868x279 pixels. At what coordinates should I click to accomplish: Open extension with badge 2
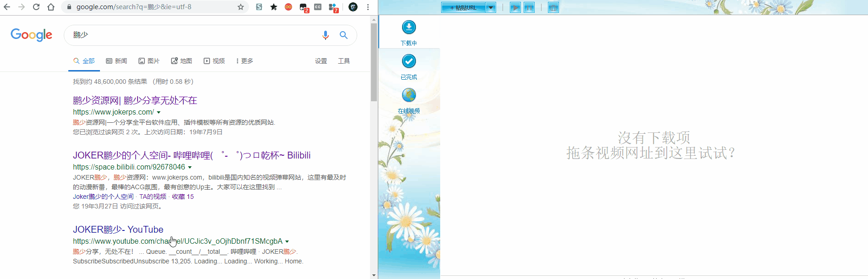coord(304,7)
